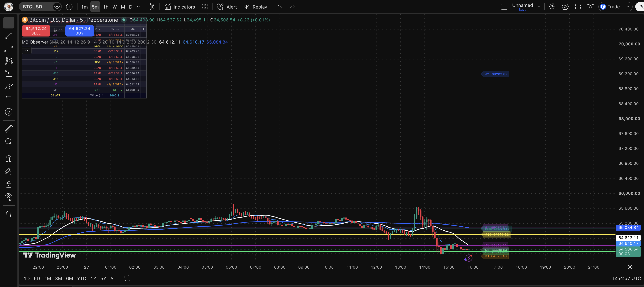Set date range to 6M

click(69, 278)
